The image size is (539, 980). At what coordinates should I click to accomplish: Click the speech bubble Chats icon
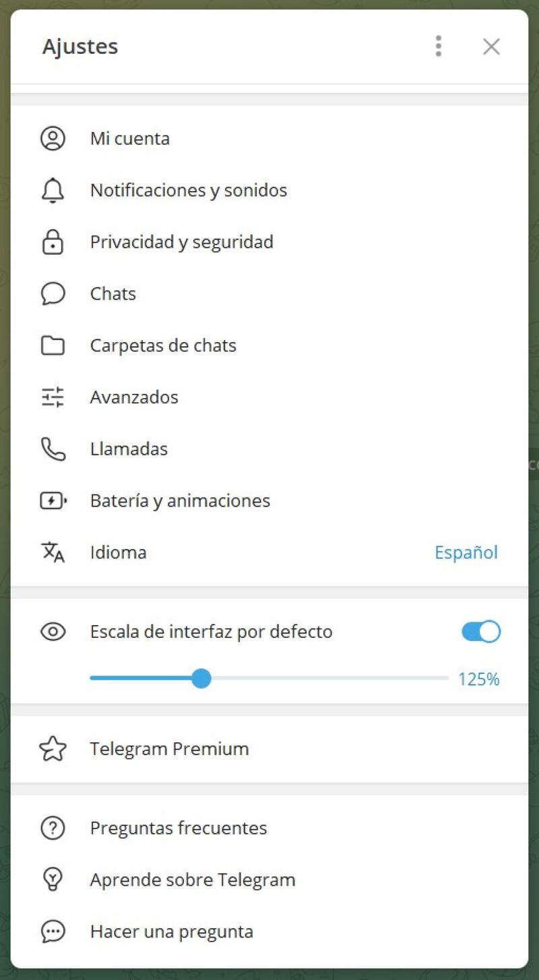[53, 294]
